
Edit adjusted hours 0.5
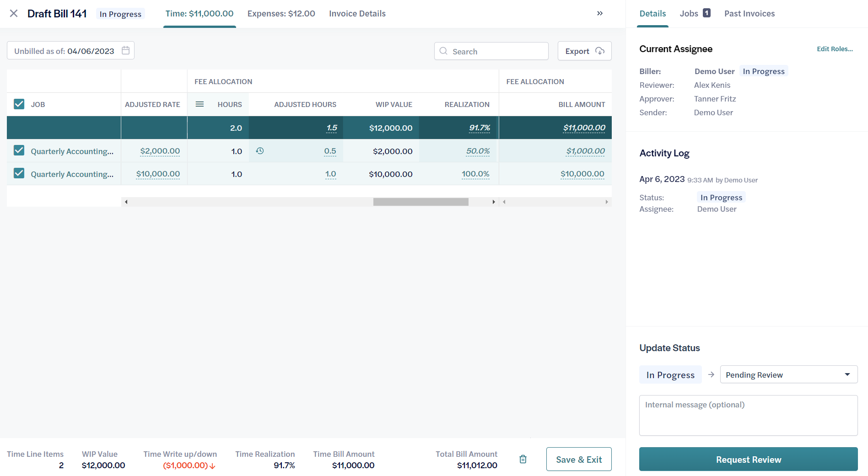(x=330, y=151)
